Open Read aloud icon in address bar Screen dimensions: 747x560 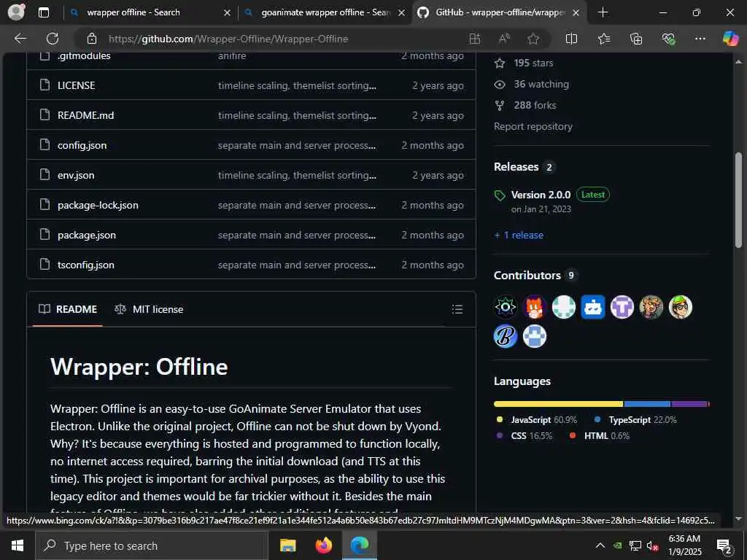pyautogui.click(x=504, y=39)
